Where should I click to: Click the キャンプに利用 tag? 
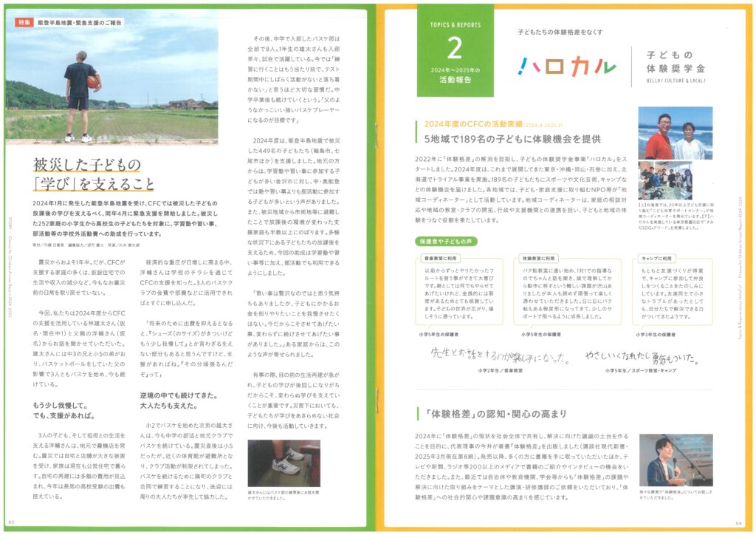point(656,258)
